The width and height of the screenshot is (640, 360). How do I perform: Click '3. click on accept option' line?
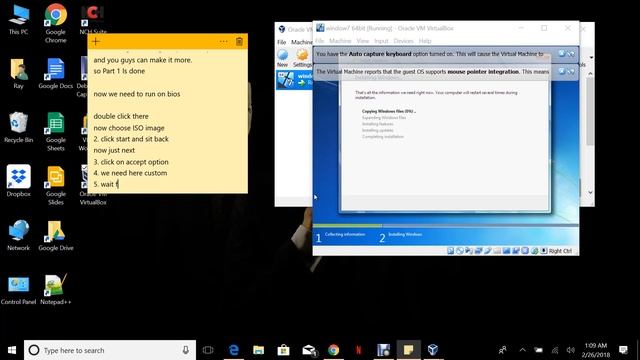tap(131, 162)
